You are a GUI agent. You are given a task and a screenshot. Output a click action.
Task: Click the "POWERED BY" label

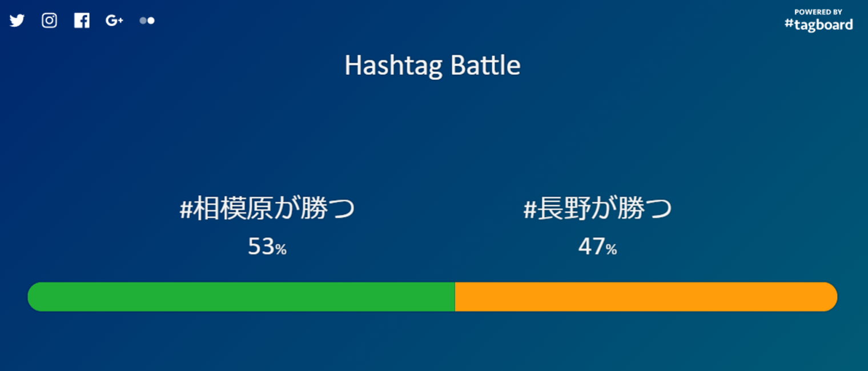click(818, 12)
